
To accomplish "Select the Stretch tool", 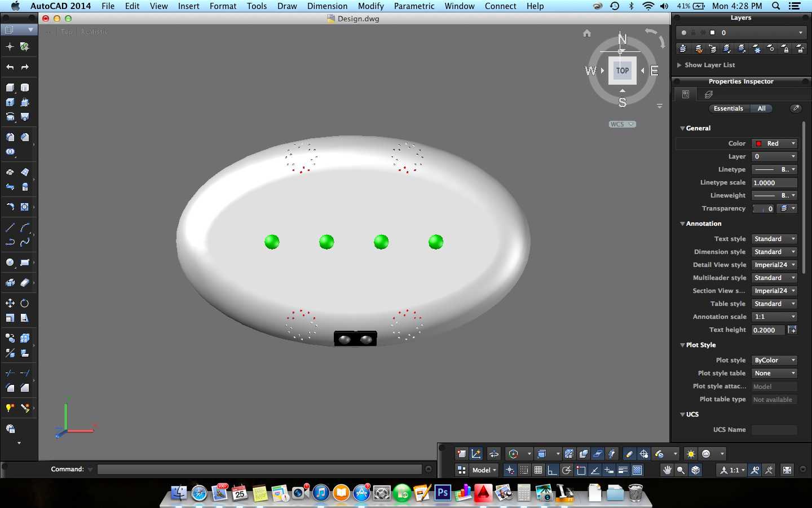I will coord(25,318).
